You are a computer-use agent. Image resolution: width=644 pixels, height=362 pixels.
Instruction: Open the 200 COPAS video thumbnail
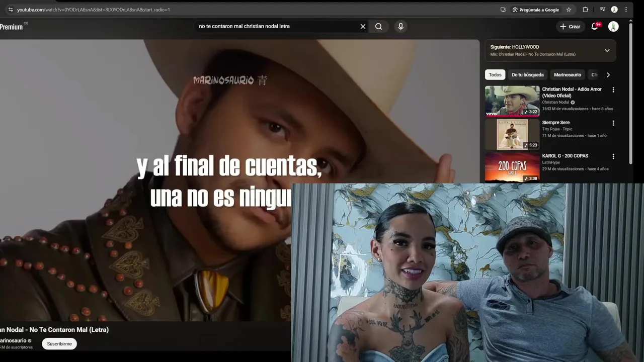pos(512,167)
